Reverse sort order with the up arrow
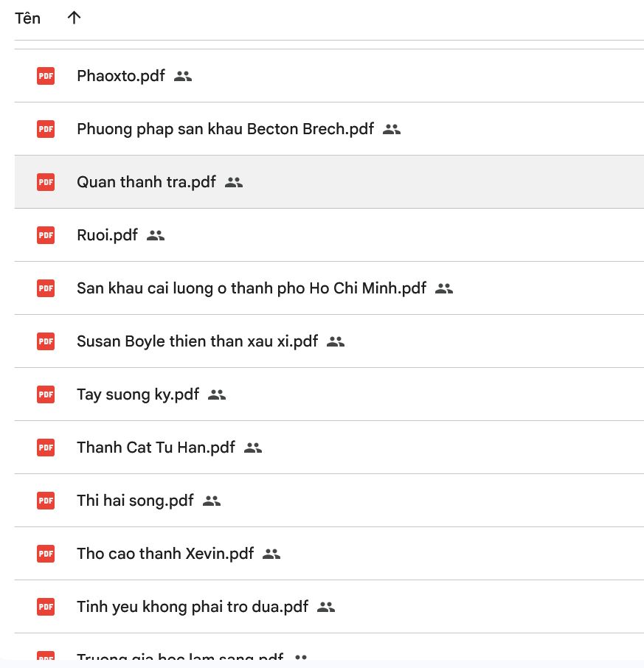The image size is (644, 668). 74,18
